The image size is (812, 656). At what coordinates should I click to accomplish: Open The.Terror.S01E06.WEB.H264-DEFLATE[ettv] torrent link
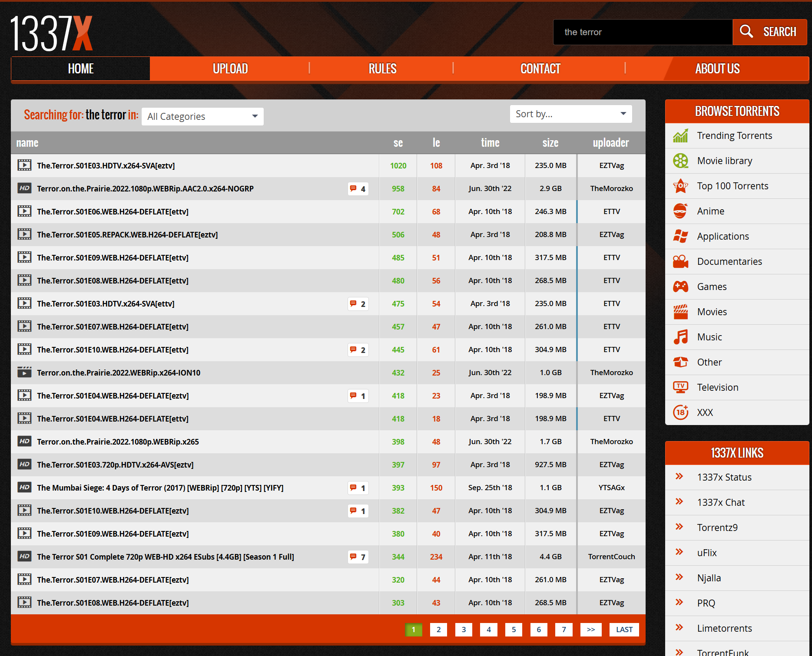[x=113, y=211]
